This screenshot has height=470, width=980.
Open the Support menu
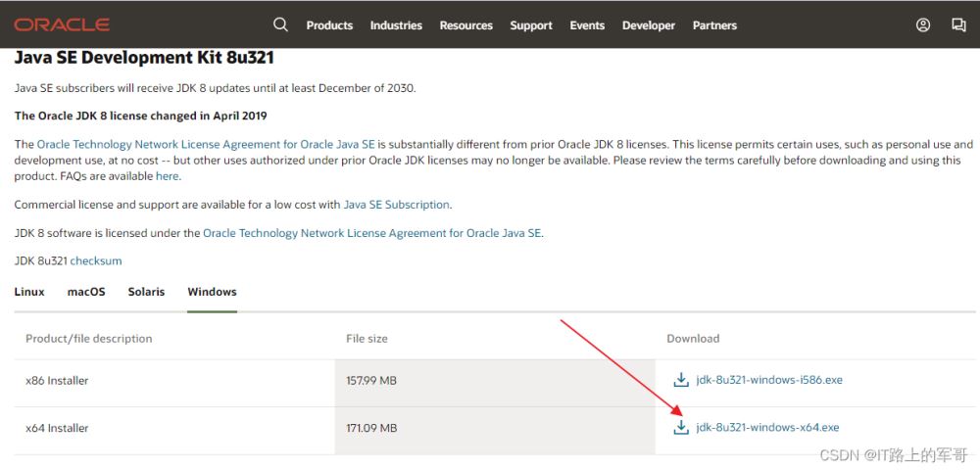pos(531,25)
